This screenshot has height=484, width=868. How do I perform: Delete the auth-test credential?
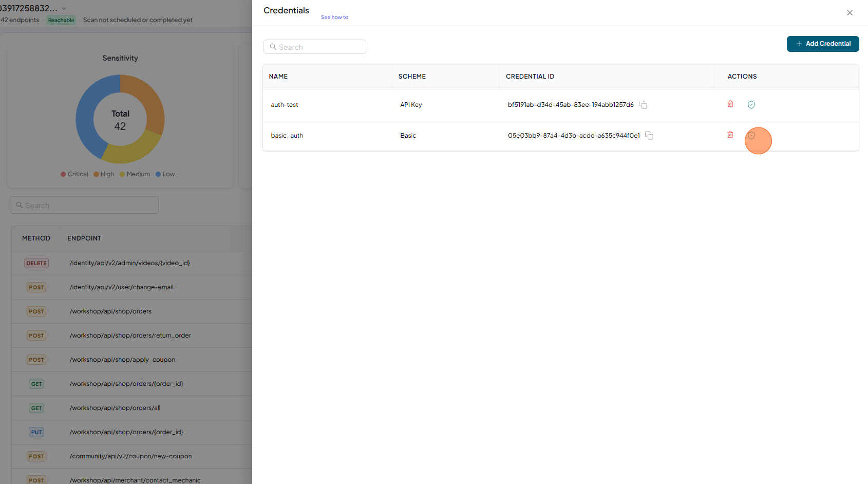pyautogui.click(x=730, y=104)
